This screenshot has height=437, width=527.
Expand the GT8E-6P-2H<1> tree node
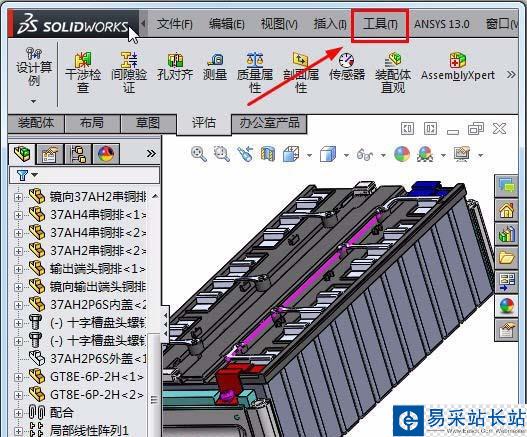pos(18,377)
